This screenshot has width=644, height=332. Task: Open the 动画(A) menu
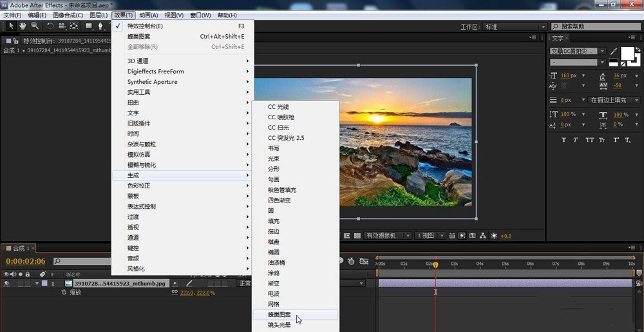pyautogui.click(x=148, y=15)
